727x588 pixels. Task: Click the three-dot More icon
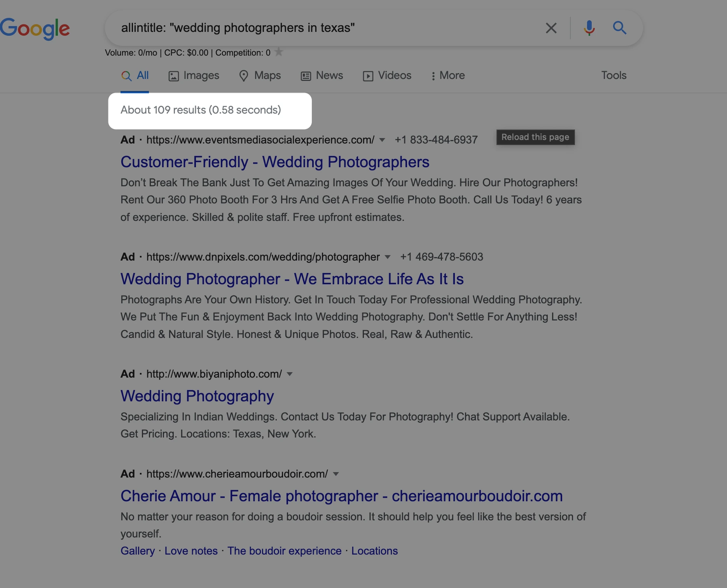pyautogui.click(x=433, y=76)
